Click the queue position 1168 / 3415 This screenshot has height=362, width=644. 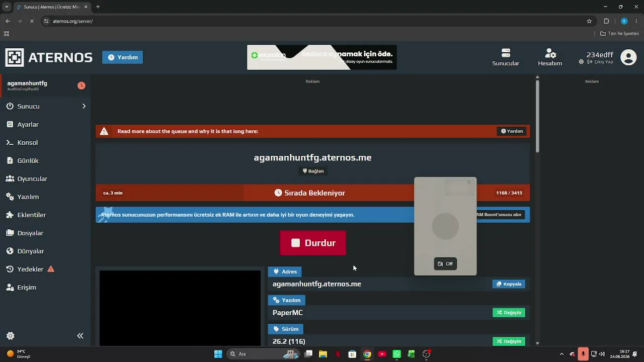[509, 193]
